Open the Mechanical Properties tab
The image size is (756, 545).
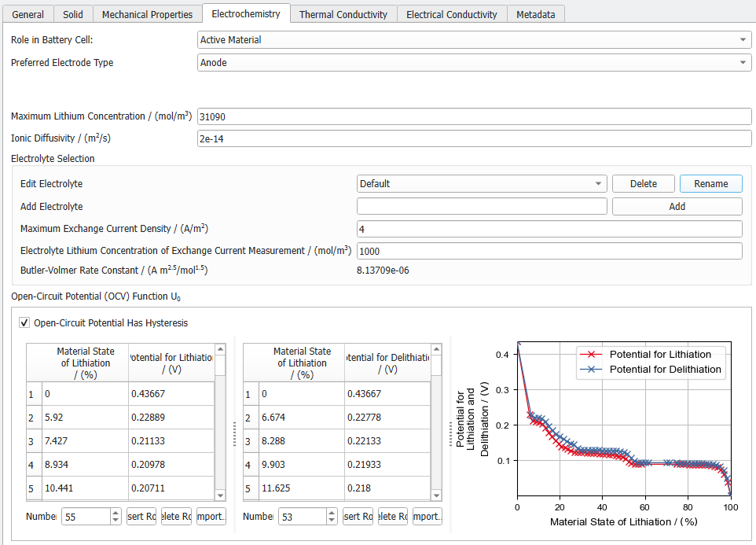[x=147, y=14]
